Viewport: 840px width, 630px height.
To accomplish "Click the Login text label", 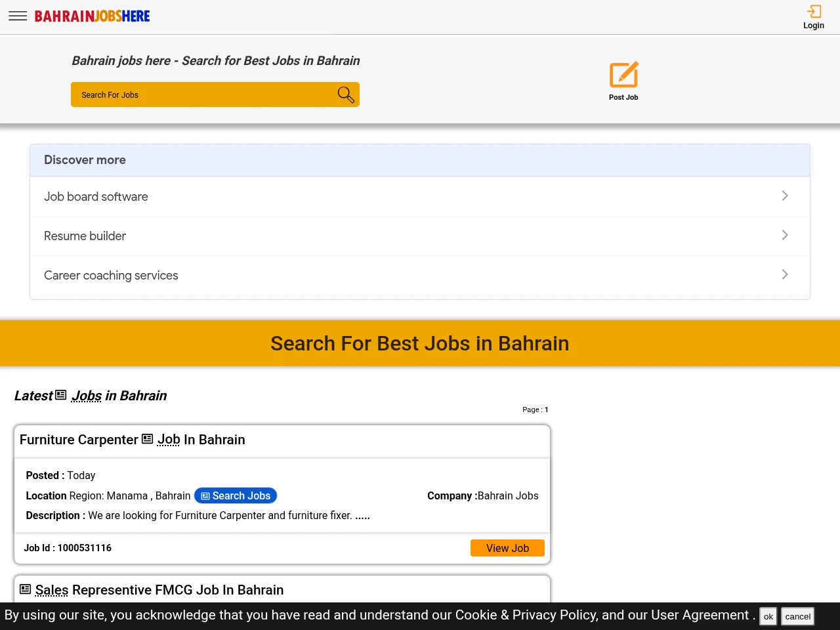I will pos(814,26).
